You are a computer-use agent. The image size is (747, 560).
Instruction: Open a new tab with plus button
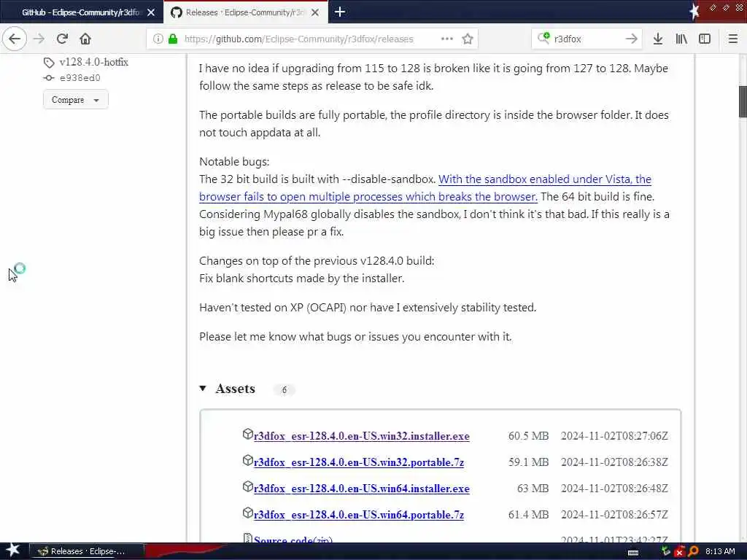340,12
